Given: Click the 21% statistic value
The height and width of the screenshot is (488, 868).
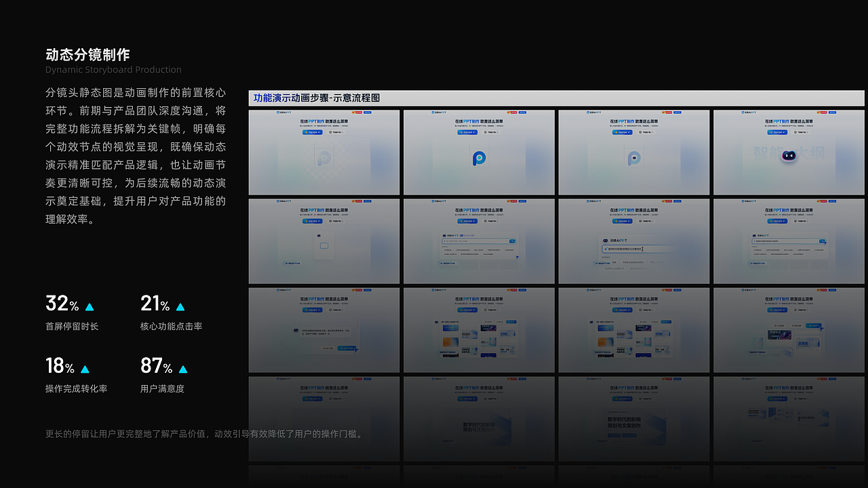Looking at the screenshot, I should click(x=155, y=304).
